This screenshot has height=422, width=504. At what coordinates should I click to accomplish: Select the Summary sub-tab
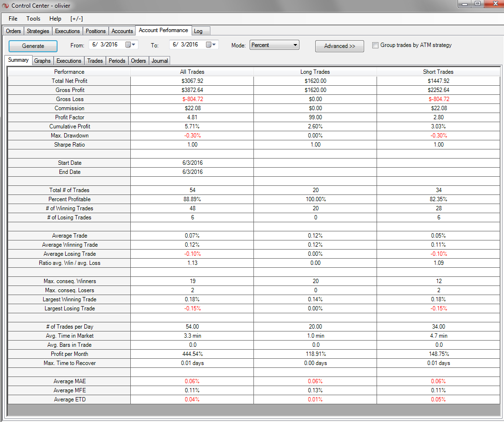tap(18, 60)
